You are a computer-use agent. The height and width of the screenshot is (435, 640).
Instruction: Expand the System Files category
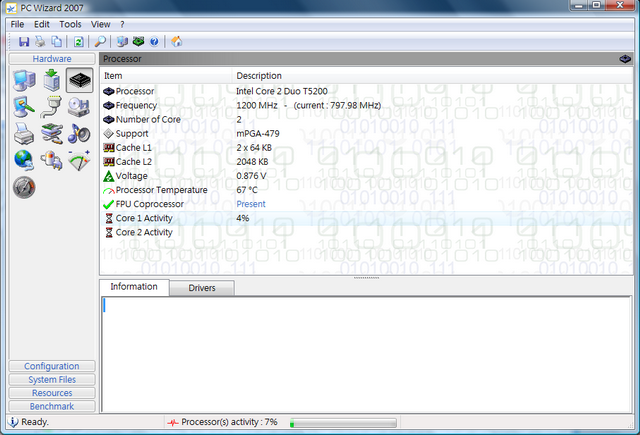(52, 380)
